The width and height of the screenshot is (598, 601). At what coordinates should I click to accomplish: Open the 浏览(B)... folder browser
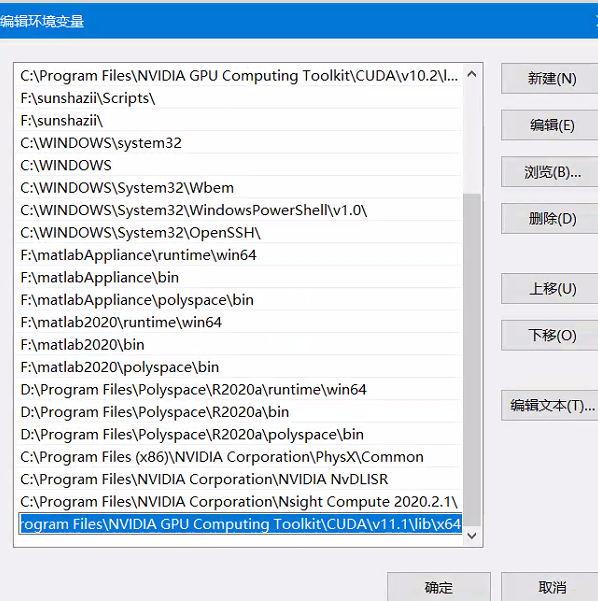click(550, 172)
